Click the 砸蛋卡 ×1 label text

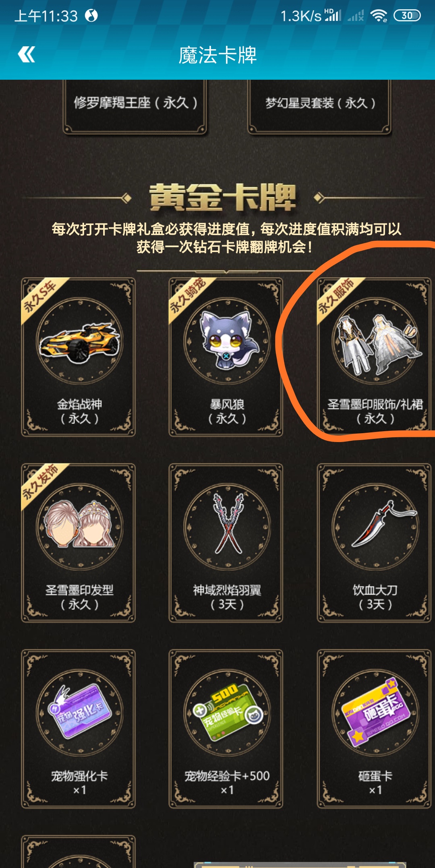[x=375, y=783]
